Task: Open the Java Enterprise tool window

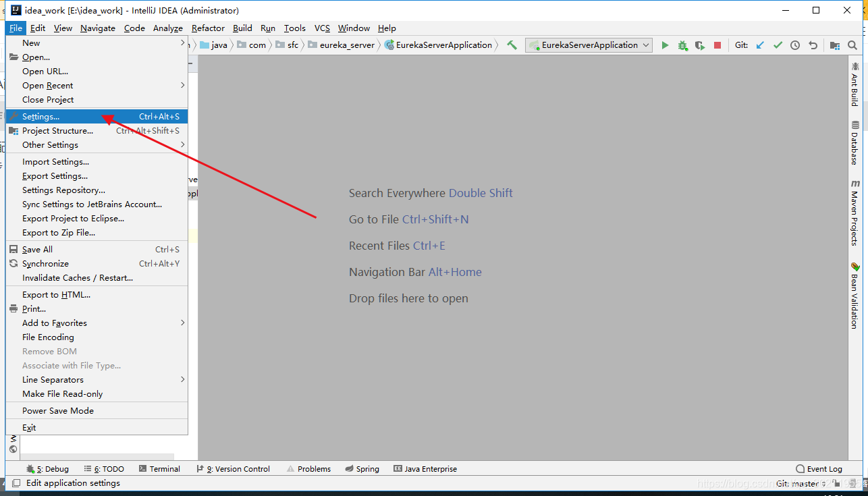Action: click(425, 469)
